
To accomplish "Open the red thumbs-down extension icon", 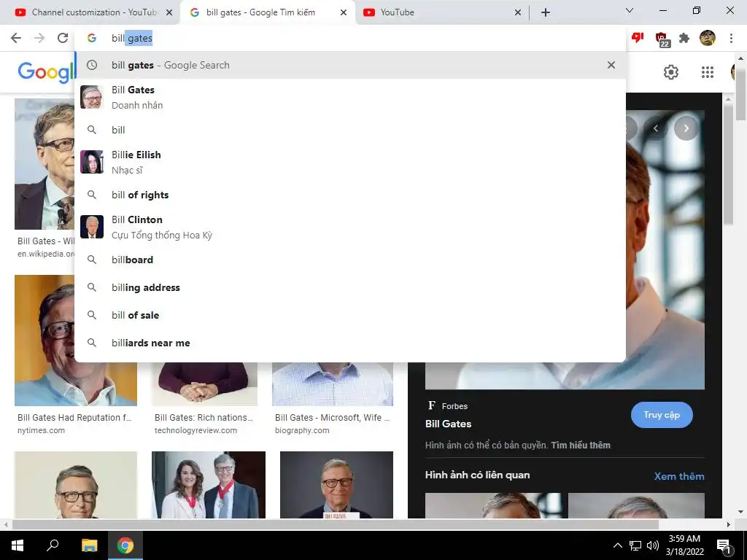I will [638, 38].
